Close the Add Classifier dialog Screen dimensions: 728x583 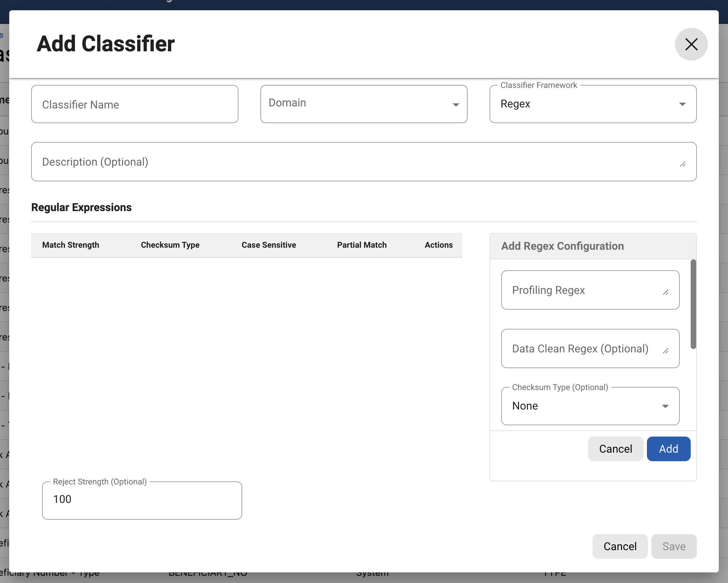point(691,44)
